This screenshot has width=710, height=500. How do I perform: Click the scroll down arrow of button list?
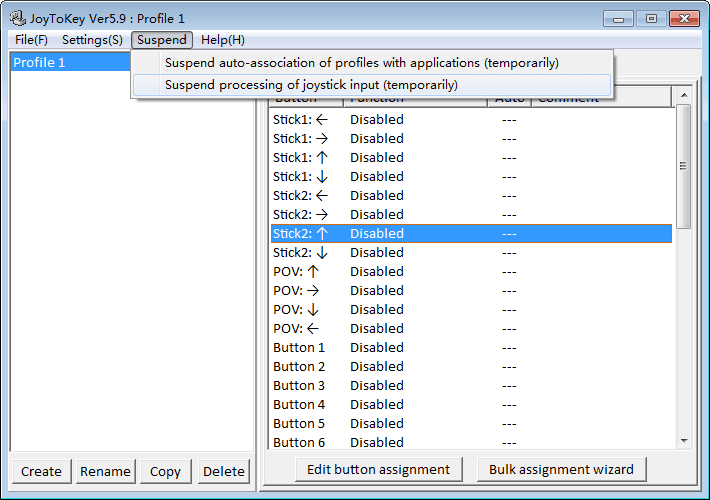pyautogui.click(x=684, y=440)
